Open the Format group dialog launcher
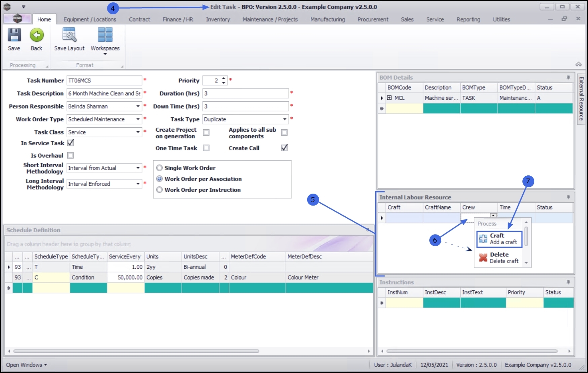The width and height of the screenshot is (588, 373). pos(122,66)
